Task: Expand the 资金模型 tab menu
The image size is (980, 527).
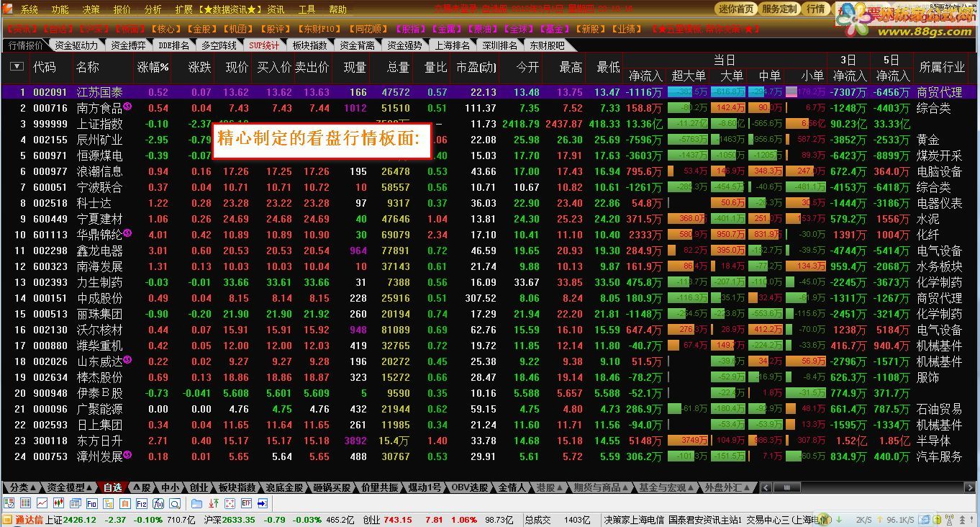Action: [71, 487]
